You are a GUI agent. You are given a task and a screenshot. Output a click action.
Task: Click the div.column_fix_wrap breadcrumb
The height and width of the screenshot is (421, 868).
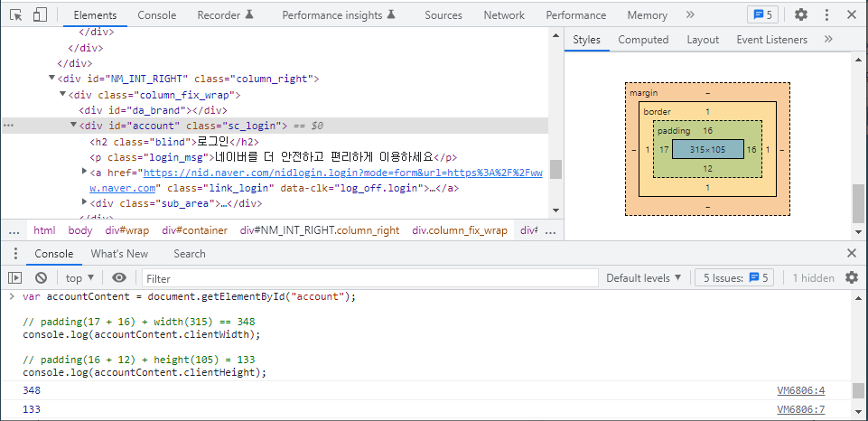point(460,230)
